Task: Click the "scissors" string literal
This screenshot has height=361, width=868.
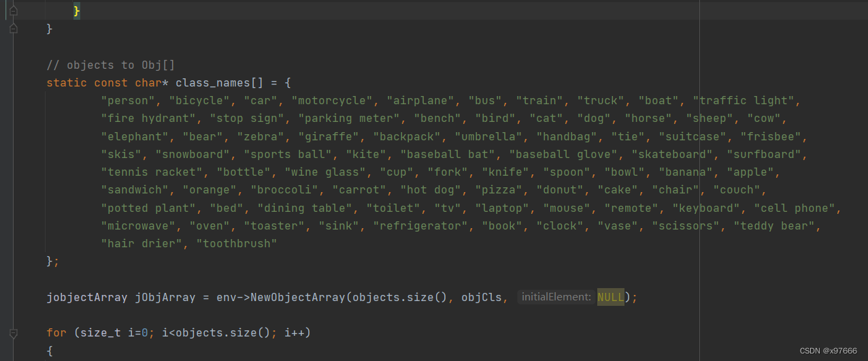Action: (686, 226)
